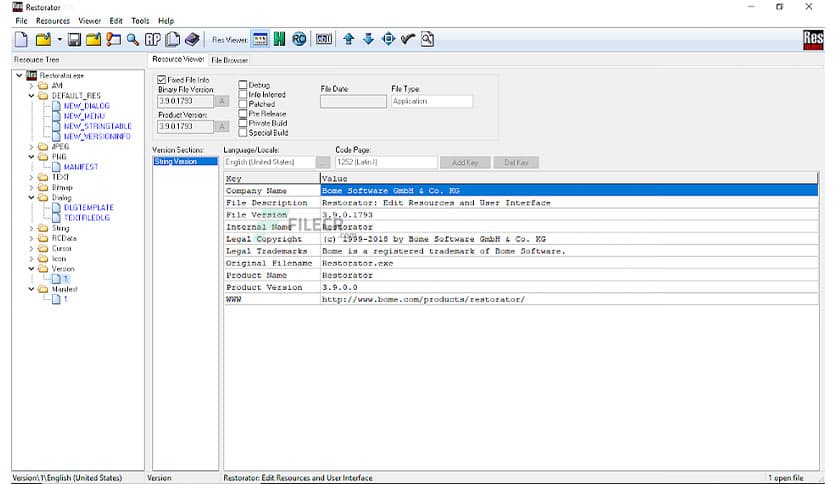Click the Save floppy disk icon
The width and height of the screenshot is (836, 484).
[x=74, y=40]
